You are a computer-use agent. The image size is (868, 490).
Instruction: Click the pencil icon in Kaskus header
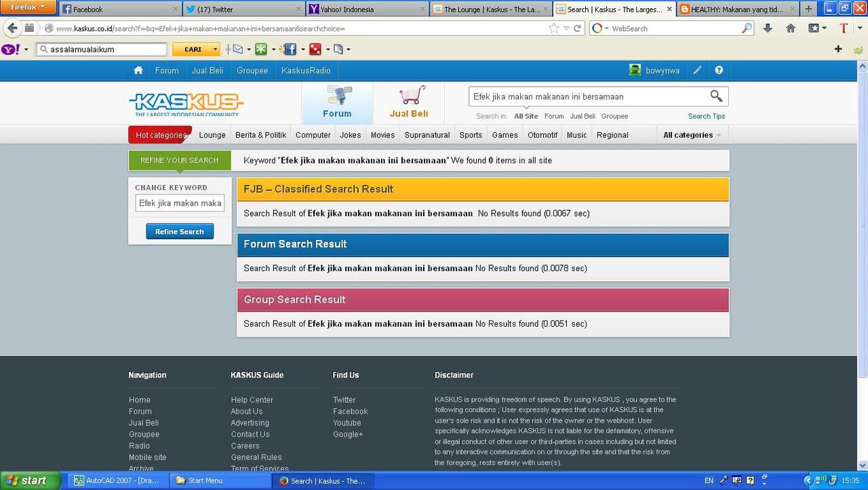pyautogui.click(x=697, y=70)
